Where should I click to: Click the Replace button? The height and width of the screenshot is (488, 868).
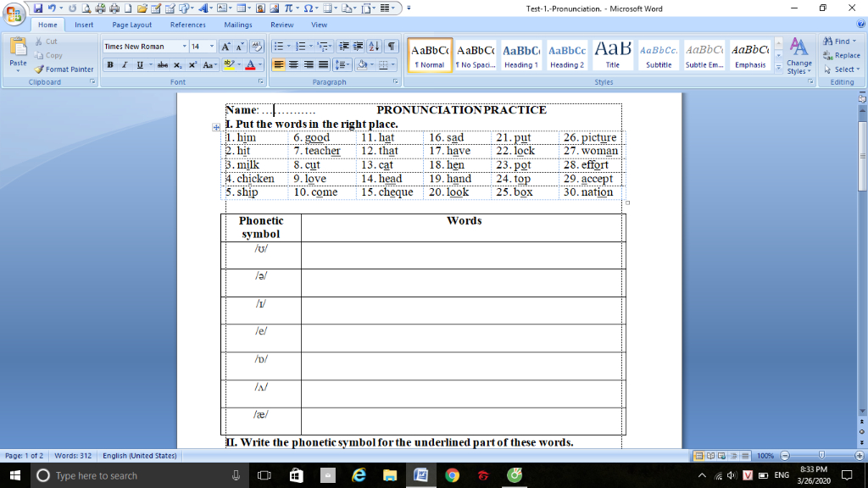[842, 55]
